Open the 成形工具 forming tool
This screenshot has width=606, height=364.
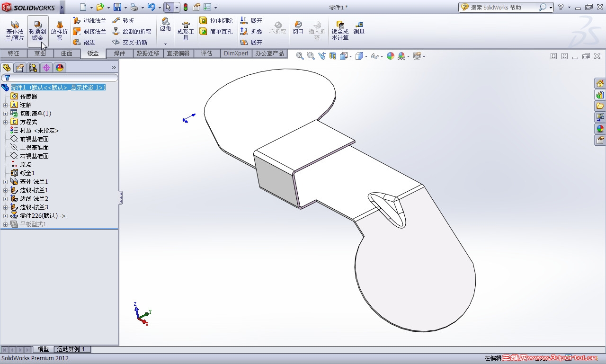186,31
